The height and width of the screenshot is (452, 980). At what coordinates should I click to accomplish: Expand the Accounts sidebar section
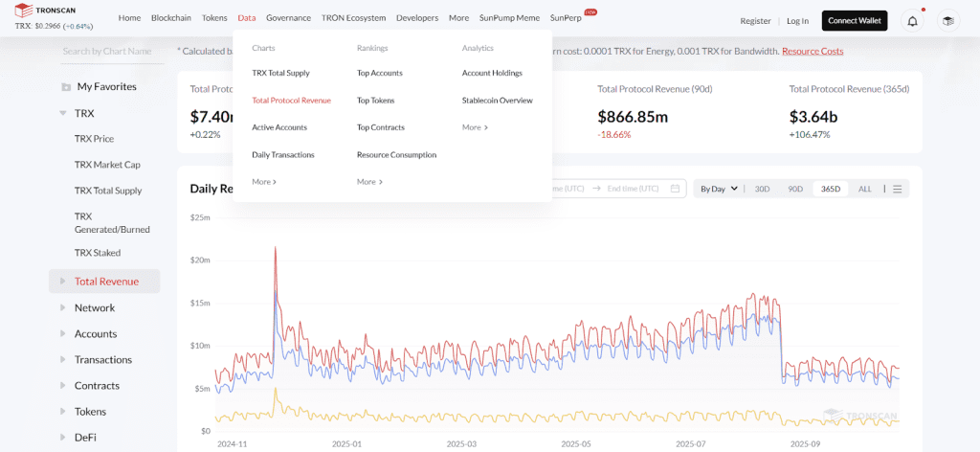63,334
